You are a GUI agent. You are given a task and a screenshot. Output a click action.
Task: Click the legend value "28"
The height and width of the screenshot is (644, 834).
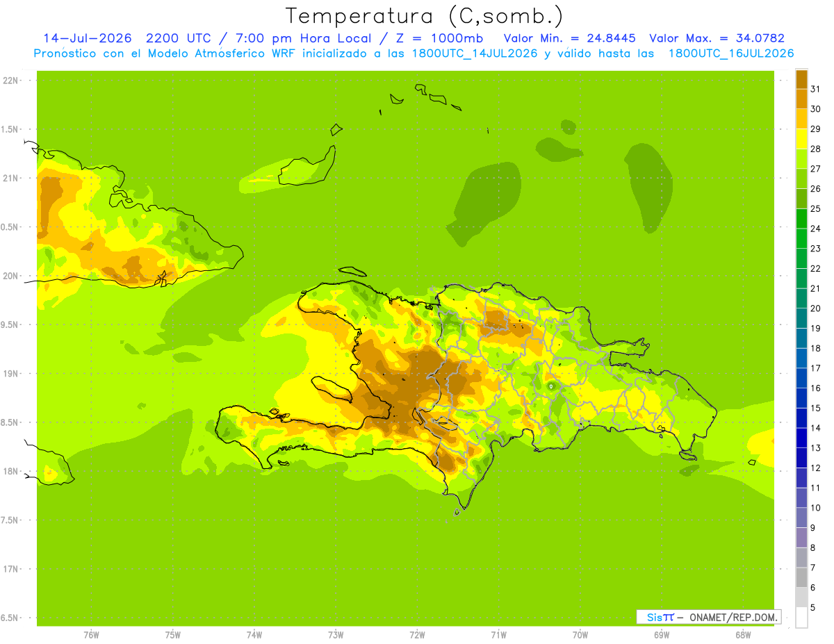click(x=815, y=149)
